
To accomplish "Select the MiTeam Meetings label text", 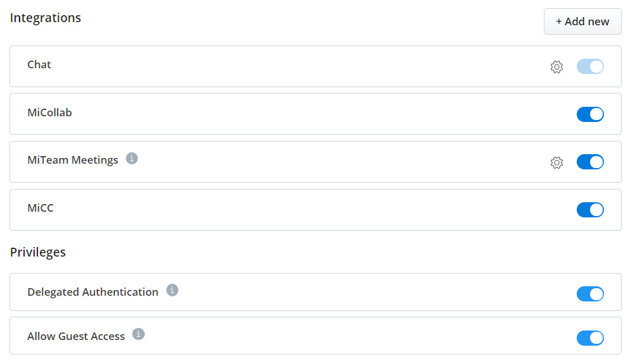I will point(73,160).
